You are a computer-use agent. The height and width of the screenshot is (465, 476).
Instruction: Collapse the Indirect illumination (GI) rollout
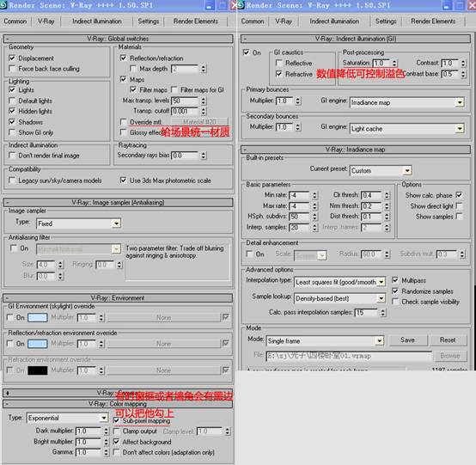click(x=356, y=39)
